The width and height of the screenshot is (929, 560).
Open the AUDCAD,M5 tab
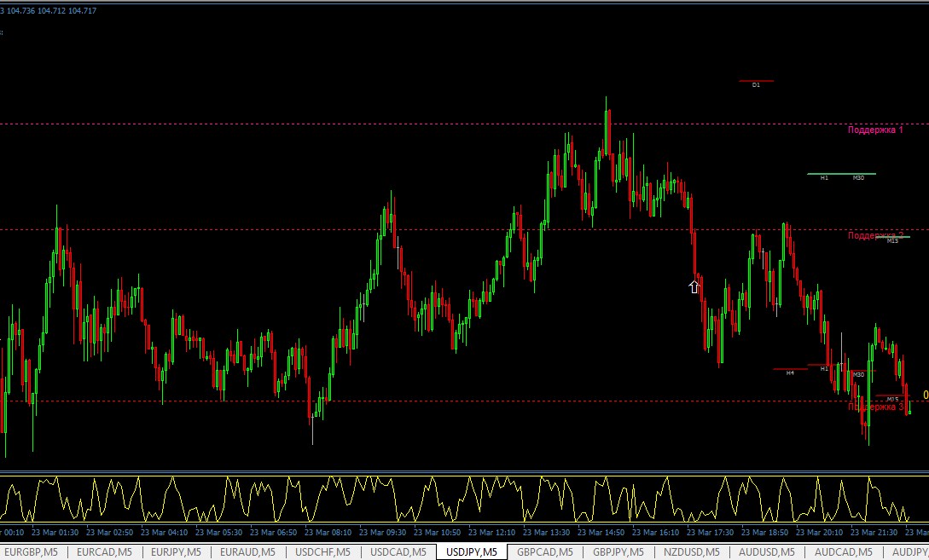(843, 551)
